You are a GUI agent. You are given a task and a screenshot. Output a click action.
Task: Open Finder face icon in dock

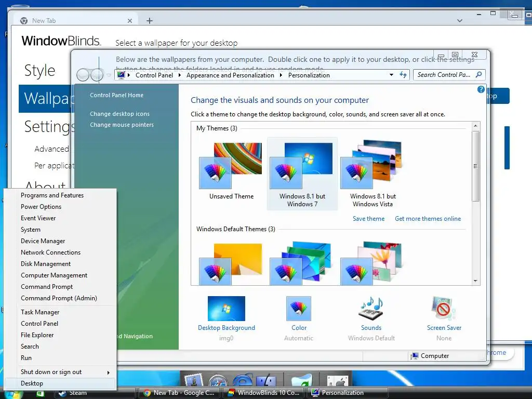coord(267,380)
